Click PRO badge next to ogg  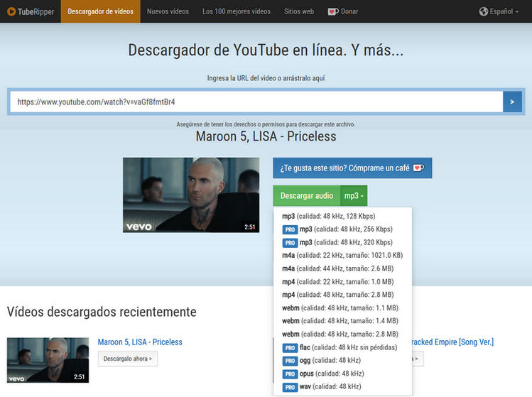click(x=290, y=361)
